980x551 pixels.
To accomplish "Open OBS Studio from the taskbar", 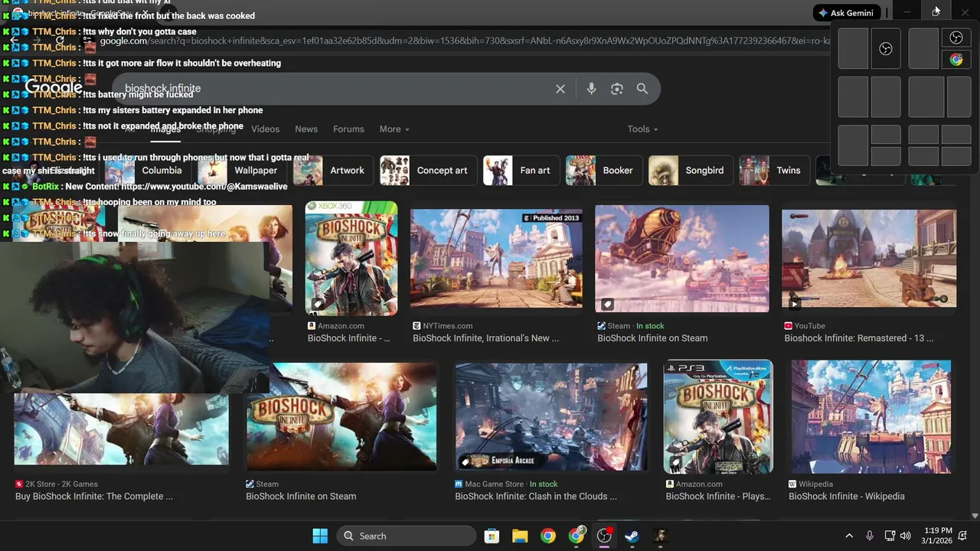I will coord(605,536).
